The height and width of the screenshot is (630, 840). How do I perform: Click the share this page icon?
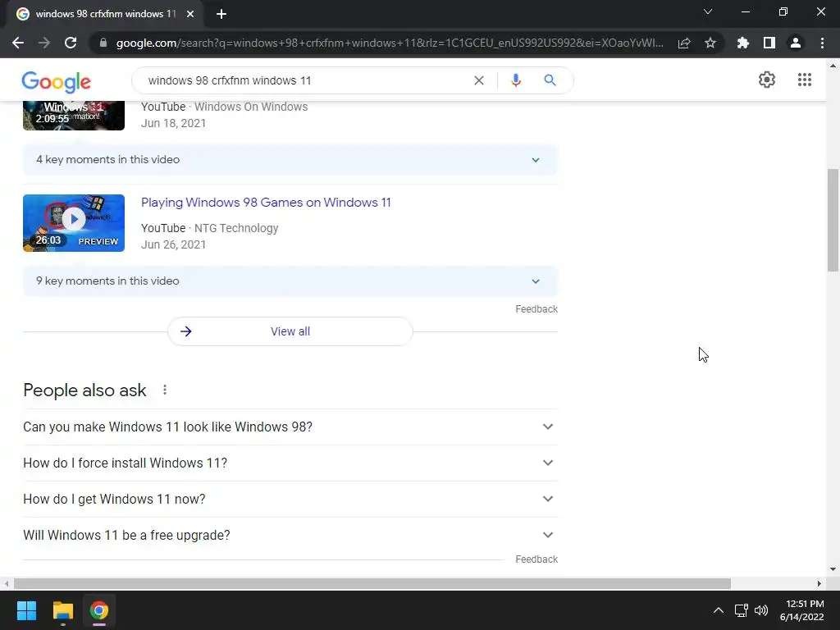pos(684,43)
